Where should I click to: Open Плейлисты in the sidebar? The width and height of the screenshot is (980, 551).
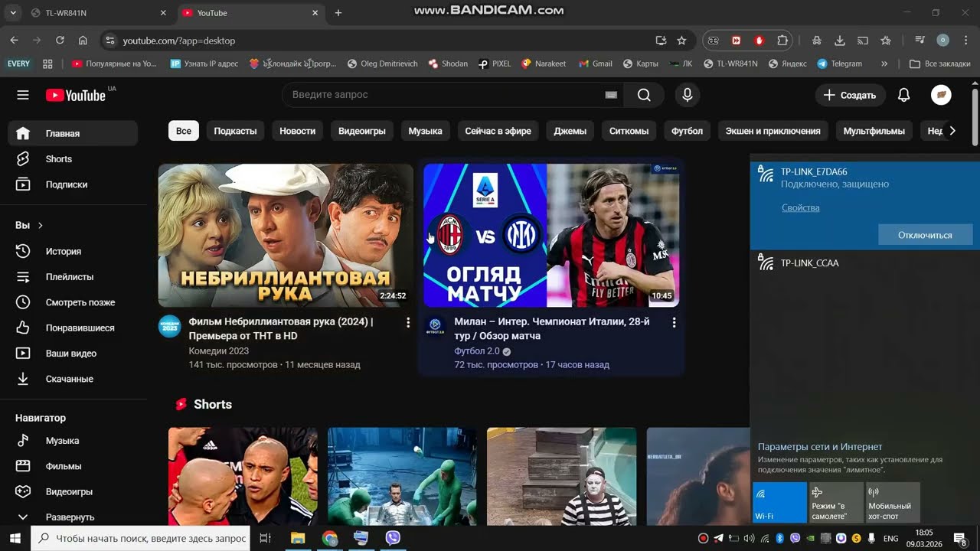click(73, 277)
